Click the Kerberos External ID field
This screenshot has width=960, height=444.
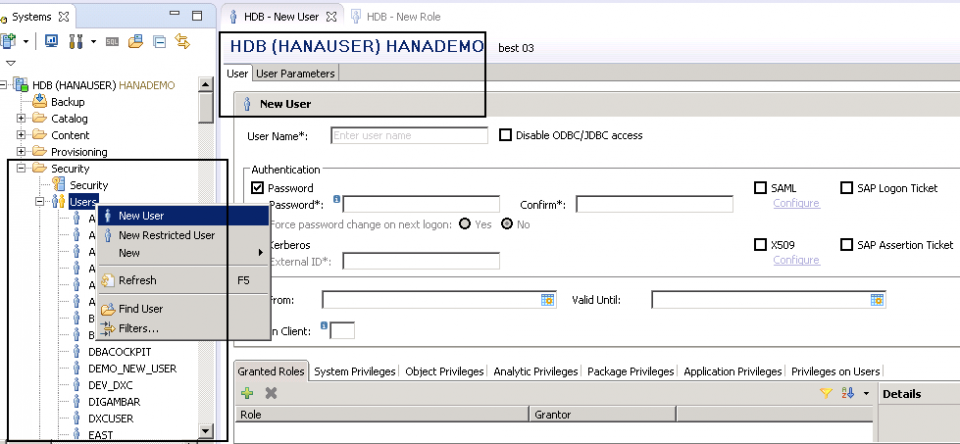pos(421,262)
